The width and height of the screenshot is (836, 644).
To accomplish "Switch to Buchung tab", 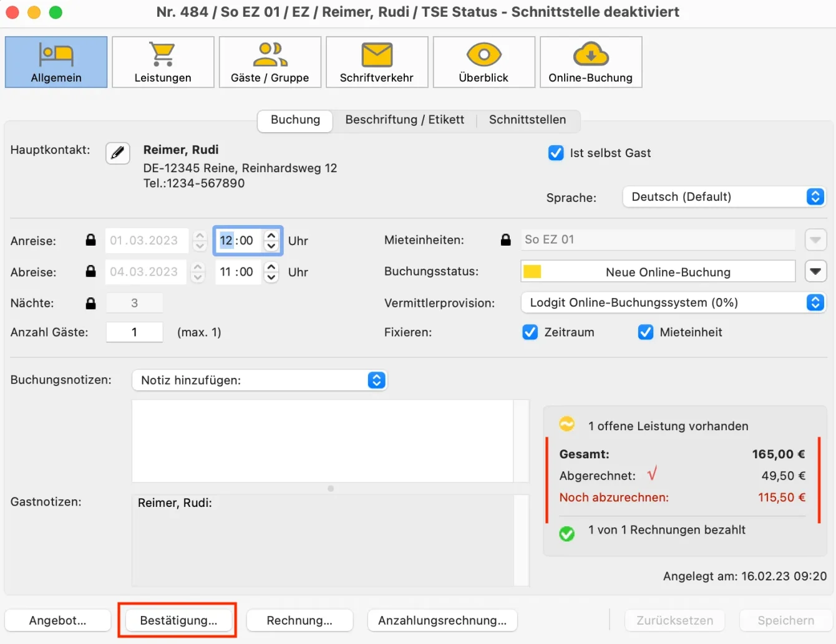I will pyautogui.click(x=295, y=120).
